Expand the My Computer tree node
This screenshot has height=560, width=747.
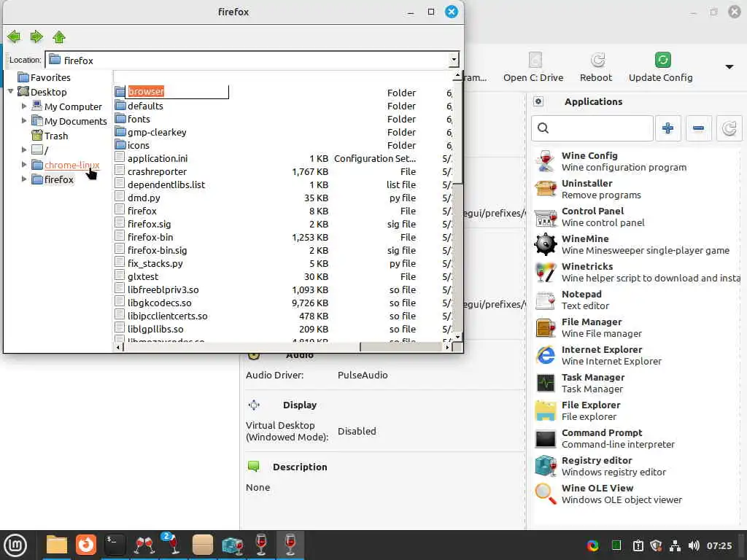24,106
